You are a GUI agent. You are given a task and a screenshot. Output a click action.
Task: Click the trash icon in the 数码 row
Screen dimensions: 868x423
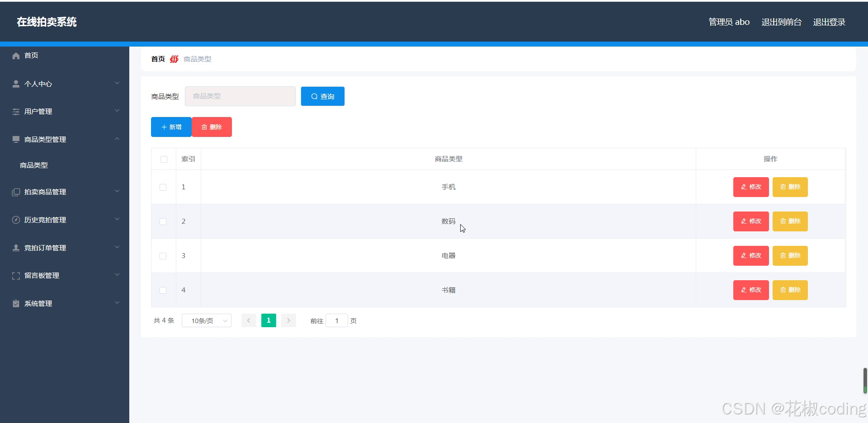tap(783, 221)
